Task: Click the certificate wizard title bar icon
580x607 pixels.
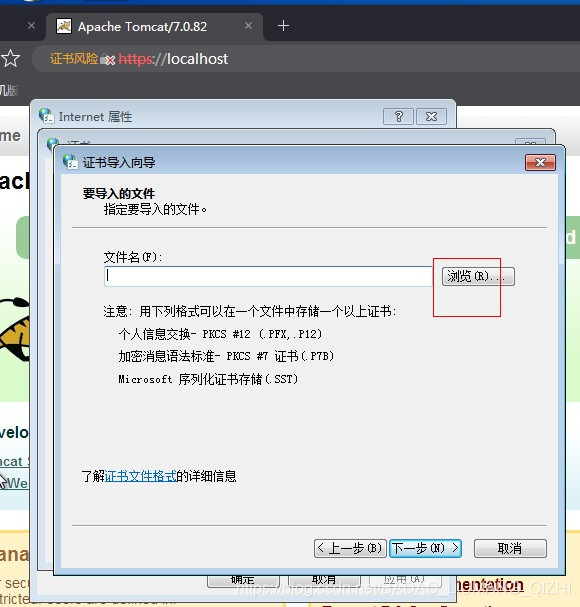Action: click(70, 161)
